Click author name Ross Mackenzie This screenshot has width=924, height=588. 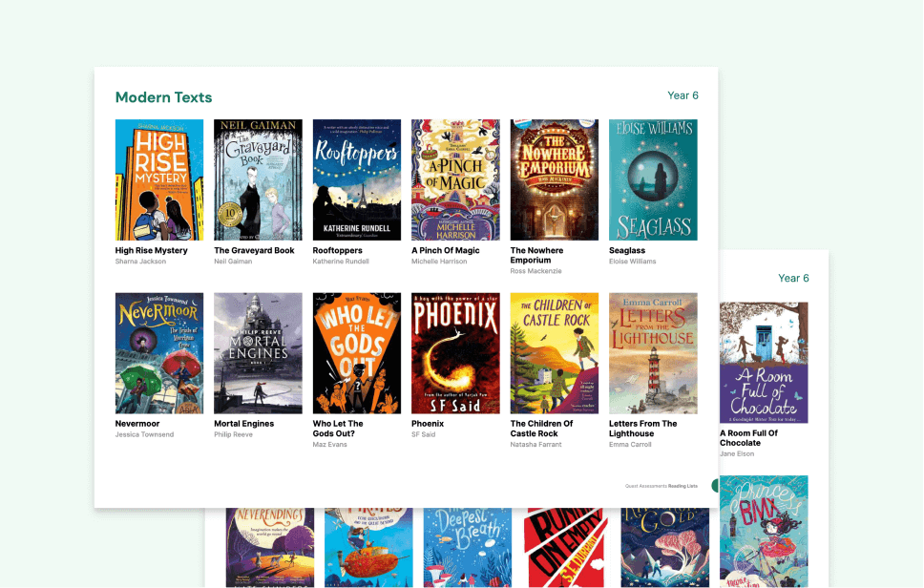click(535, 271)
